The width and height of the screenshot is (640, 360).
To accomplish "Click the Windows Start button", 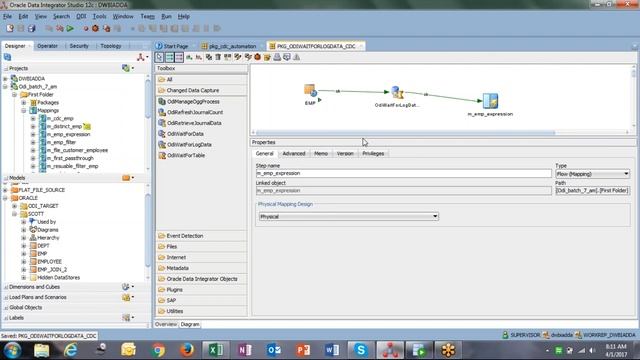I will click(12, 350).
